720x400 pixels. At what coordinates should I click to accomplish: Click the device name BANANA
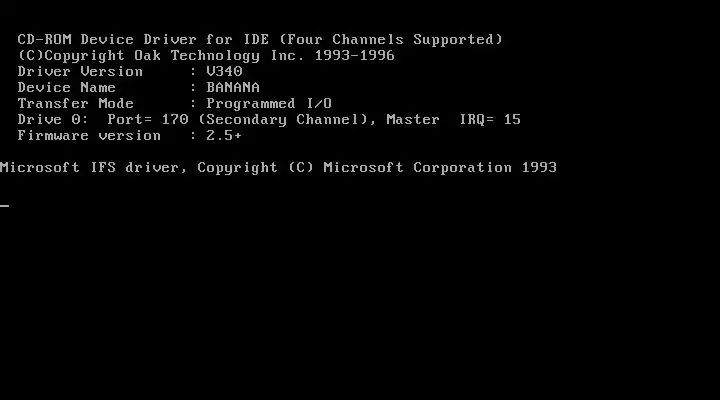click(x=233, y=87)
